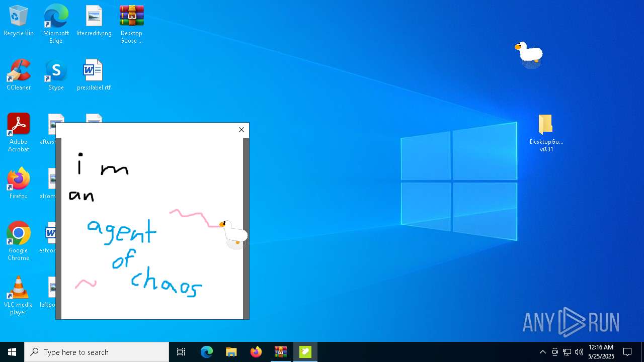The height and width of the screenshot is (362, 644).
Task: Switch to the Desktop Goose taskbar app
Action: coord(305,352)
